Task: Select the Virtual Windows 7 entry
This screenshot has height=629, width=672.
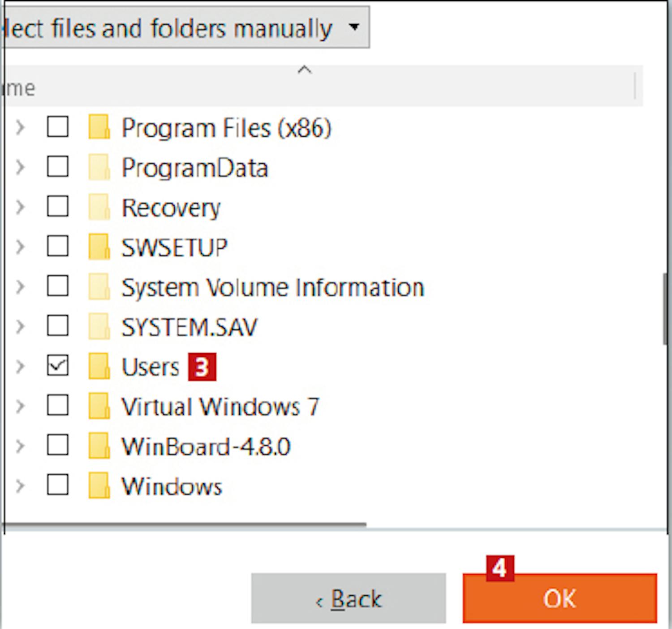Action: (x=220, y=407)
